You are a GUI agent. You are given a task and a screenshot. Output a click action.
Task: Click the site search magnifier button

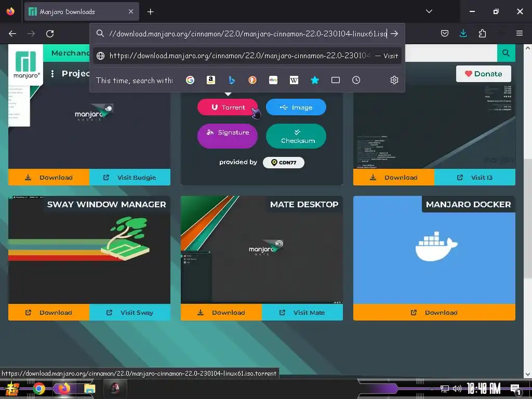click(x=506, y=53)
